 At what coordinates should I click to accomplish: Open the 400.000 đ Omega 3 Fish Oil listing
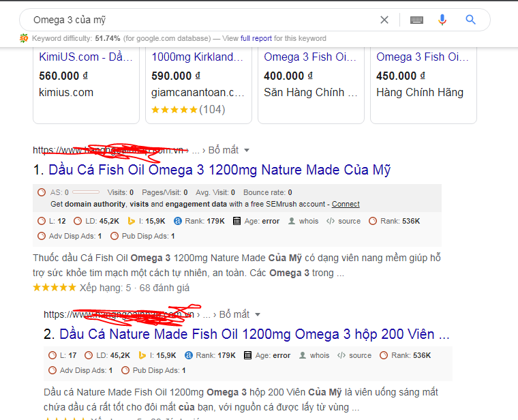310,57
